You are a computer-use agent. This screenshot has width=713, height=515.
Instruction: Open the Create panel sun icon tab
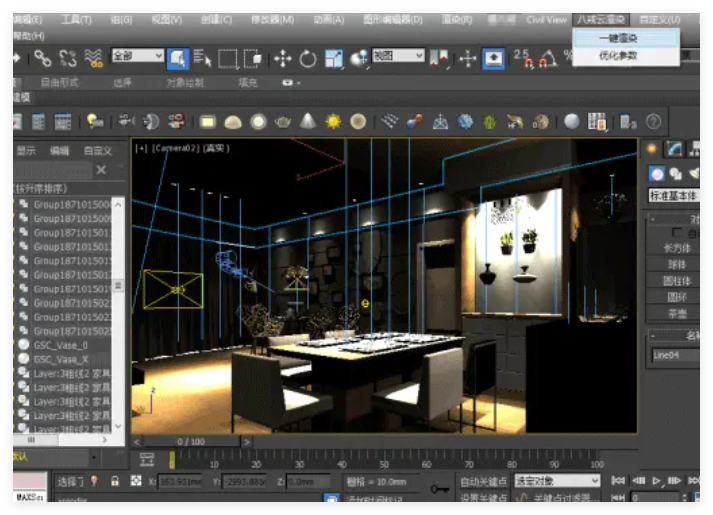tap(652, 149)
